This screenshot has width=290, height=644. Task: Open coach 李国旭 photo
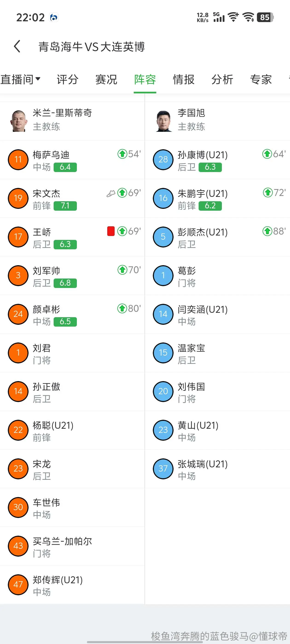click(164, 121)
